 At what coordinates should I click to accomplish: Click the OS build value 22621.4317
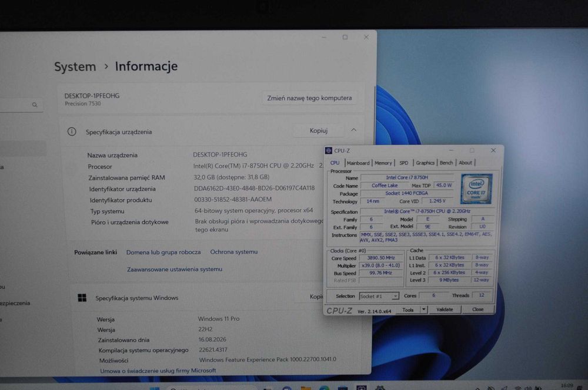[213, 349]
